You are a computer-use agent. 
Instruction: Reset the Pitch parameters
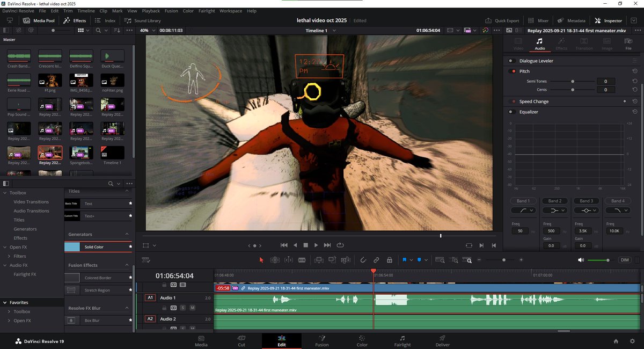pos(635,71)
